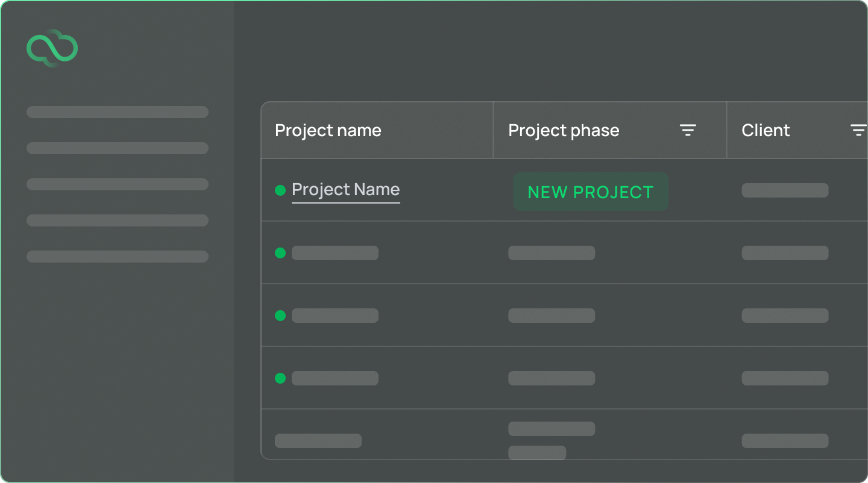The width and height of the screenshot is (868, 483).
Task: Open the Project phase filter icon
Action: tap(688, 130)
